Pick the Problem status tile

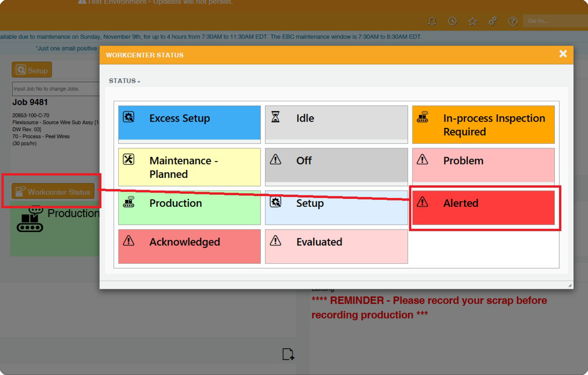pos(483,167)
